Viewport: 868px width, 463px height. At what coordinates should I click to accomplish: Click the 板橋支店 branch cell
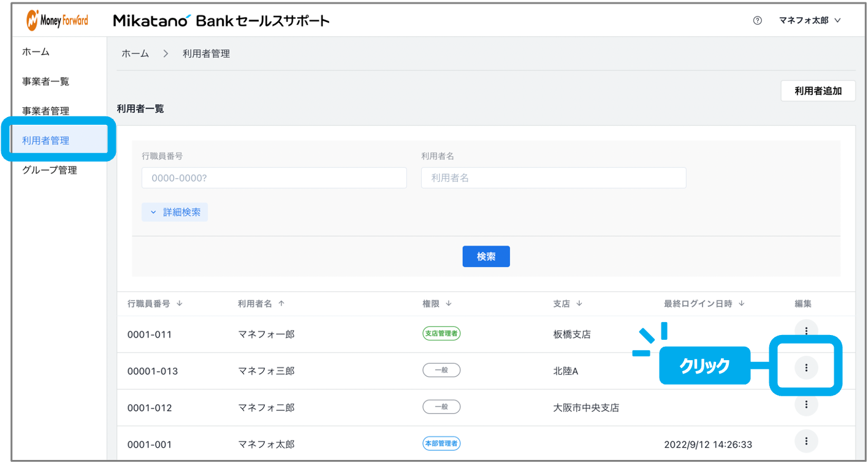pyautogui.click(x=572, y=334)
